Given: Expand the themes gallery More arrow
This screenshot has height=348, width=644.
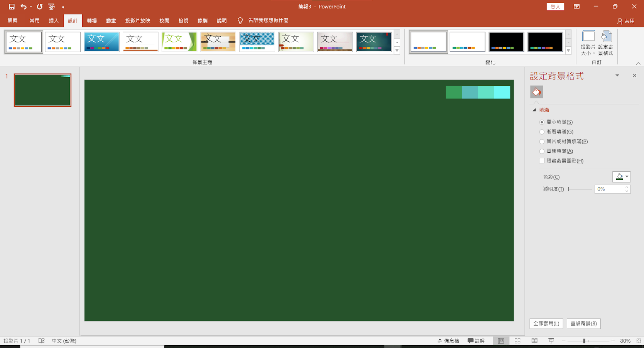Looking at the screenshot, I should tap(397, 51).
